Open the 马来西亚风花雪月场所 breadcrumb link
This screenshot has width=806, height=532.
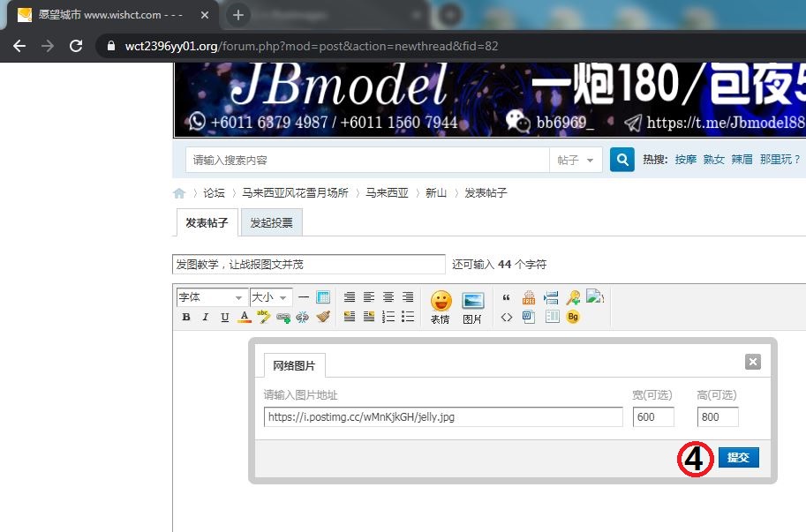click(296, 193)
